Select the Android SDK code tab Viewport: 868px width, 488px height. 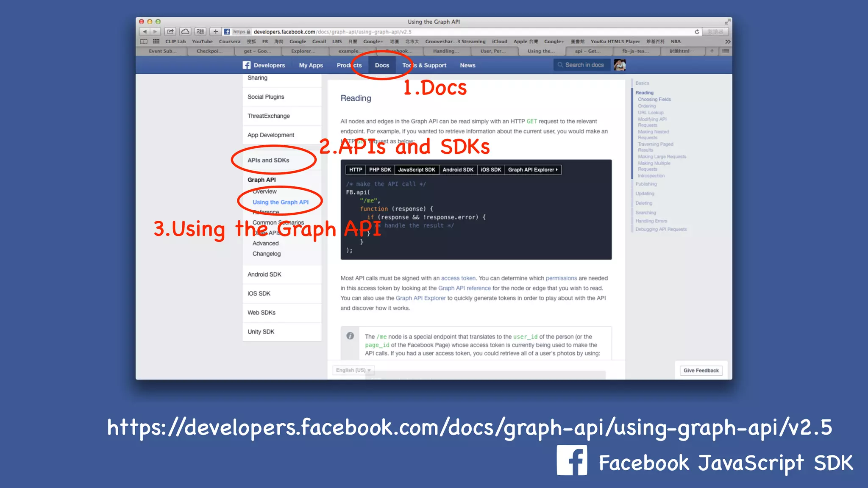pyautogui.click(x=458, y=170)
